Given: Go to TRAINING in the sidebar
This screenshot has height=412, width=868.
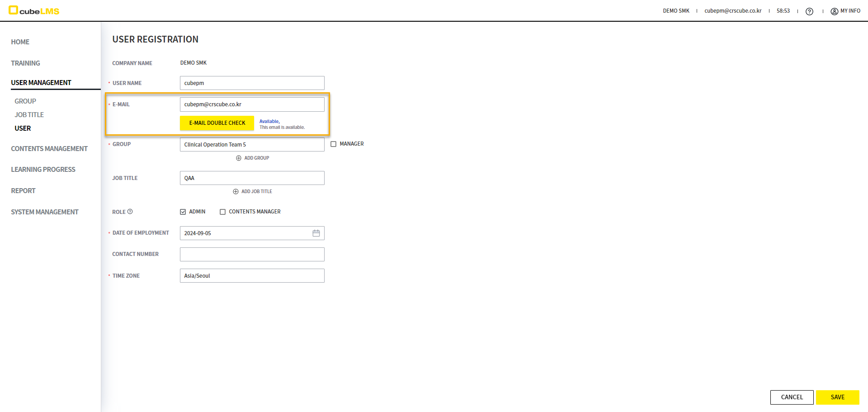Looking at the screenshot, I should pyautogui.click(x=25, y=63).
